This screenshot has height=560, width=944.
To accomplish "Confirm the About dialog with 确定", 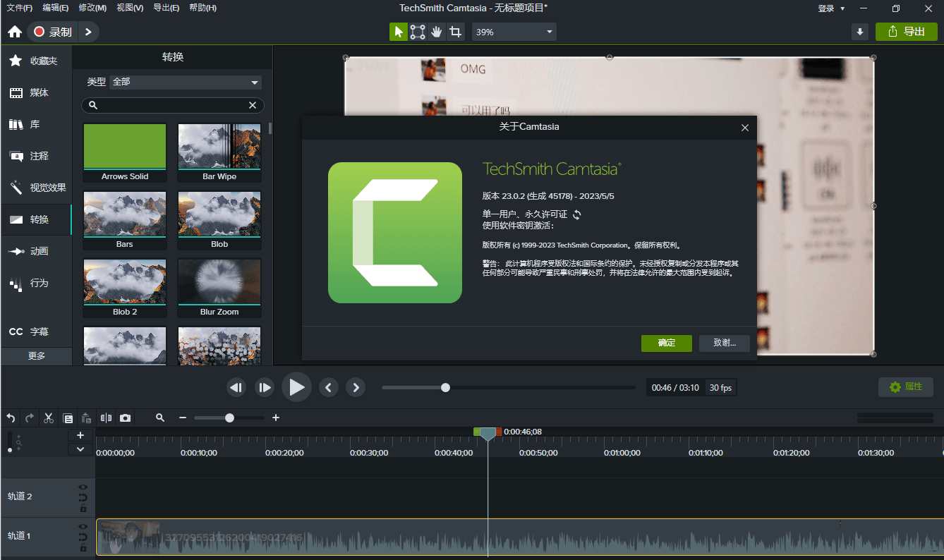I will point(666,343).
